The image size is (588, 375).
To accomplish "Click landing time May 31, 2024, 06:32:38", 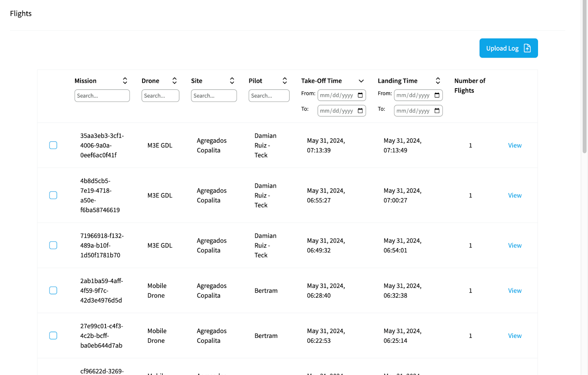I will 402,290.
